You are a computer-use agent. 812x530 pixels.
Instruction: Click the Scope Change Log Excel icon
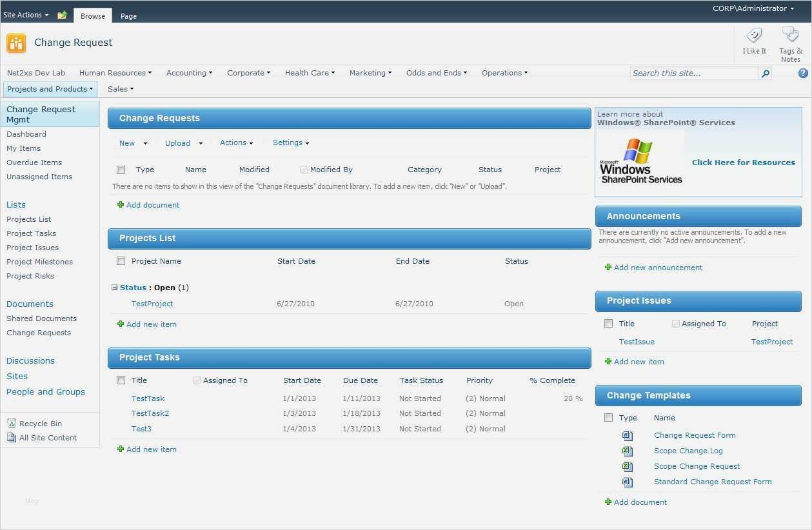coord(627,451)
